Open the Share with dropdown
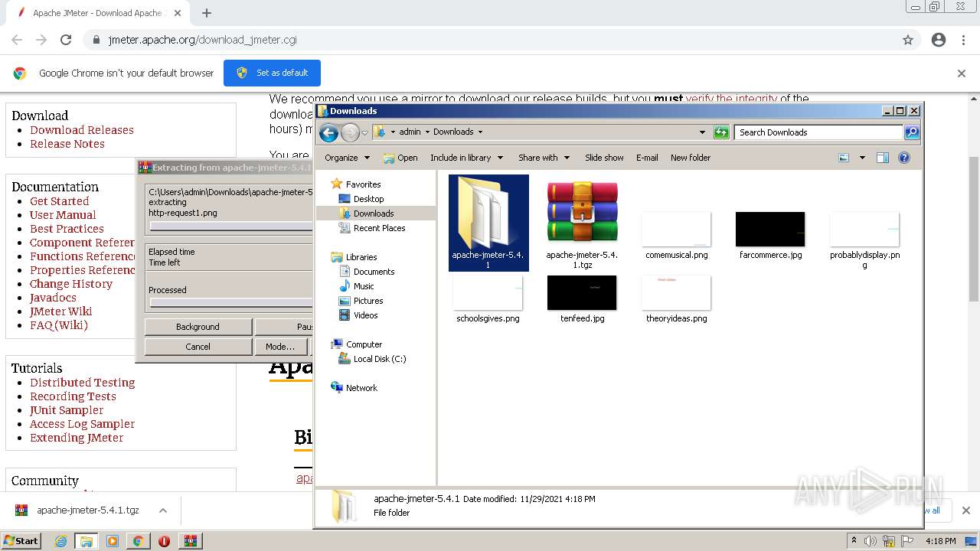Screen dimensions: 980x551 click(x=544, y=158)
